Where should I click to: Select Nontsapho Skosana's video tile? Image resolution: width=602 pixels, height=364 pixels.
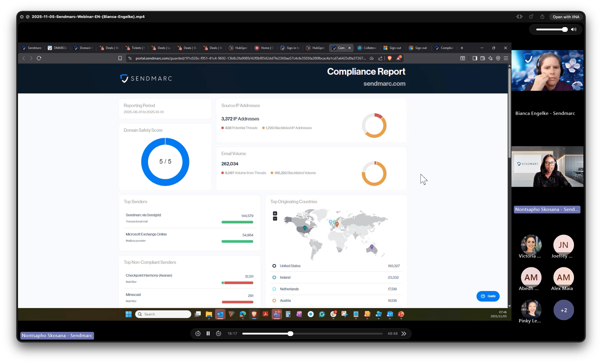pyautogui.click(x=547, y=166)
